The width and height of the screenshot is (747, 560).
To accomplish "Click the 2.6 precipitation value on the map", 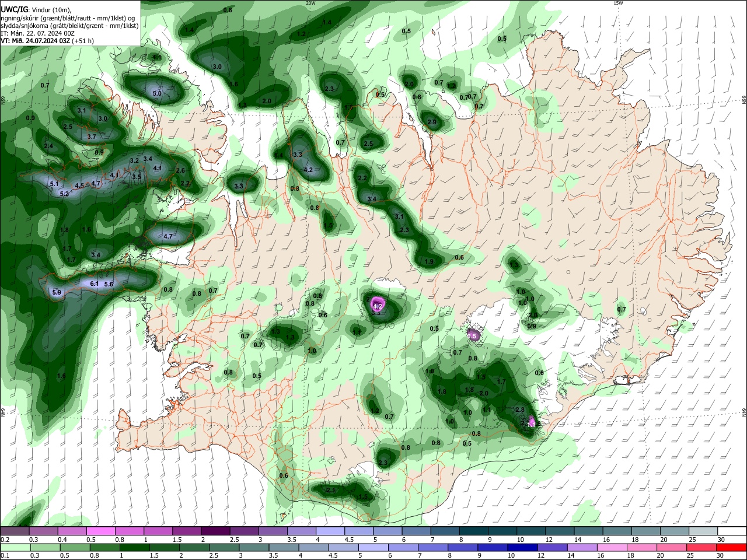I will pyautogui.click(x=180, y=171).
